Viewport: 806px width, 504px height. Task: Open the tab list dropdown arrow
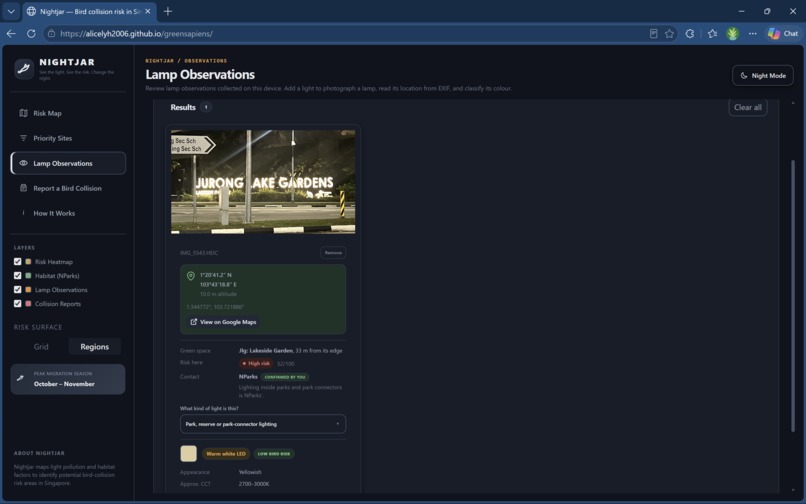point(11,11)
